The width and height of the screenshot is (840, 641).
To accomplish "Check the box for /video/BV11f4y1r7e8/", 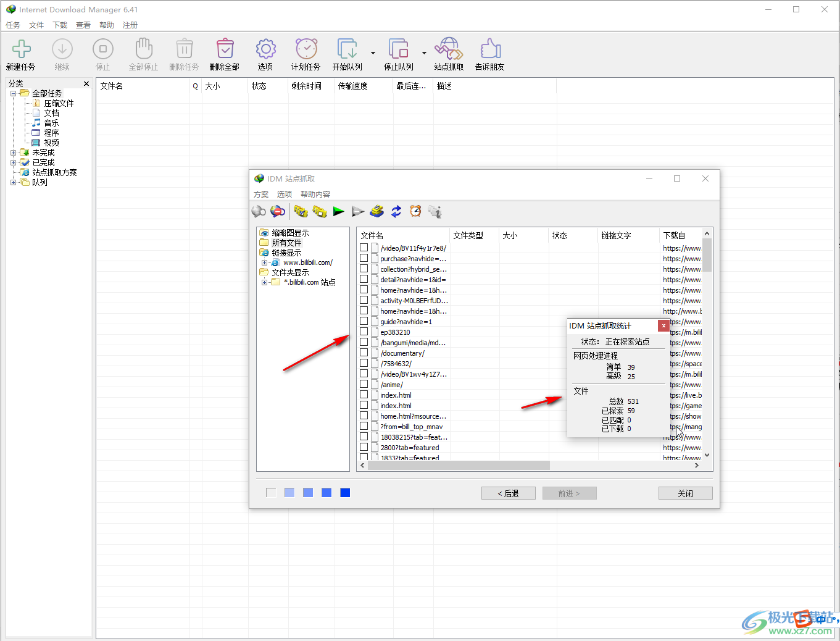I will (x=364, y=248).
